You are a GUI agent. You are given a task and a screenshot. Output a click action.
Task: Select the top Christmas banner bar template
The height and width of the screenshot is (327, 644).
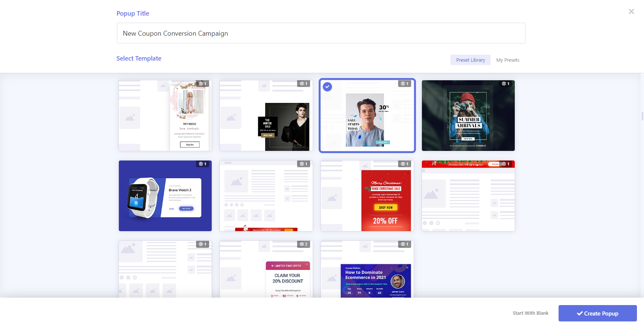(x=468, y=196)
